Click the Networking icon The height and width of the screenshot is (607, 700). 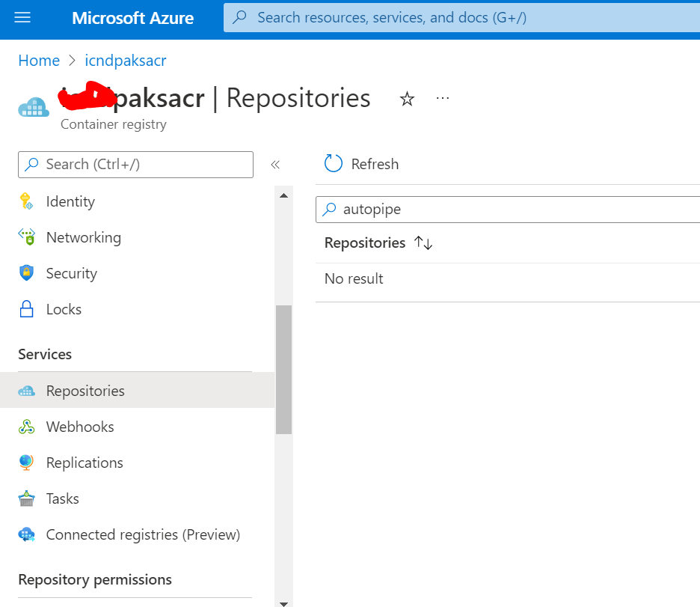click(x=26, y=237)
